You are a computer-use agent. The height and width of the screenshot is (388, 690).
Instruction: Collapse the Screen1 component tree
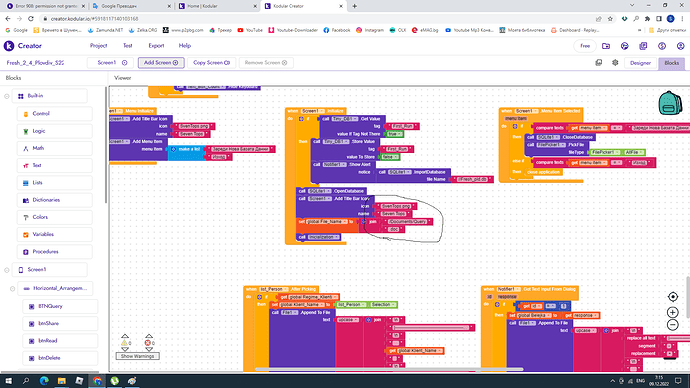point(7,270)
